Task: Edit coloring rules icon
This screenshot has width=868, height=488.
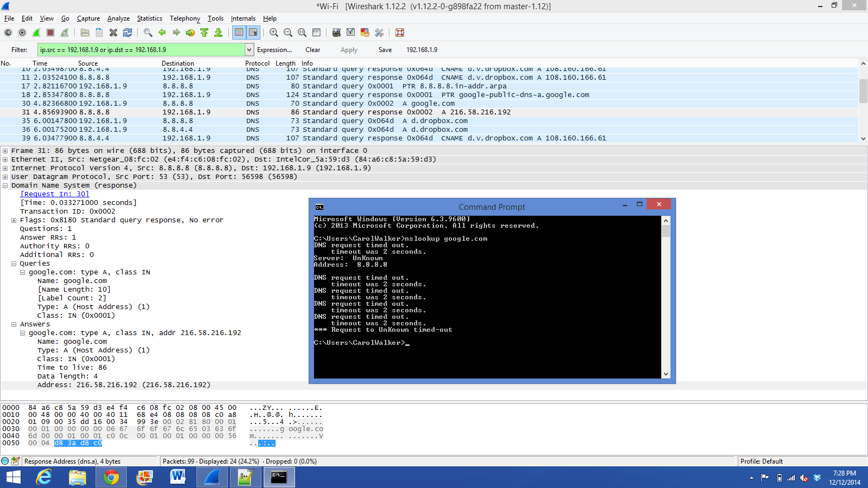Action: coord(365,33)
